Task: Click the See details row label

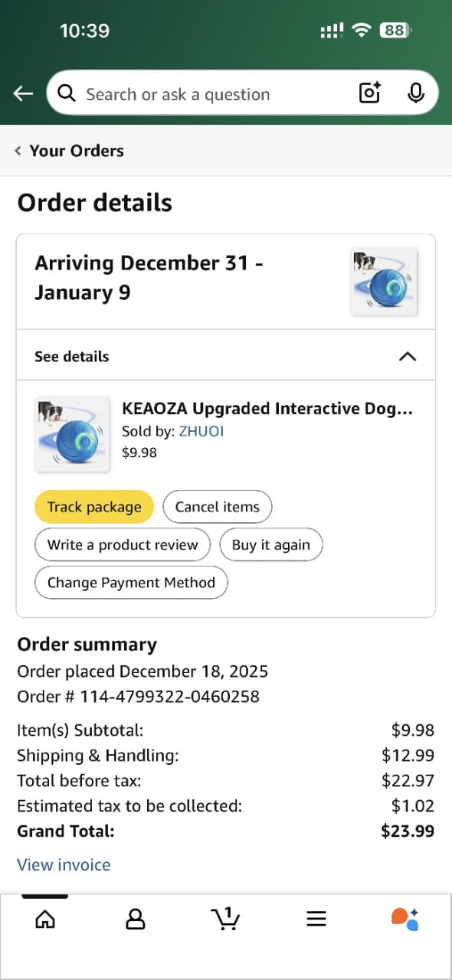Action: [72, 356]
